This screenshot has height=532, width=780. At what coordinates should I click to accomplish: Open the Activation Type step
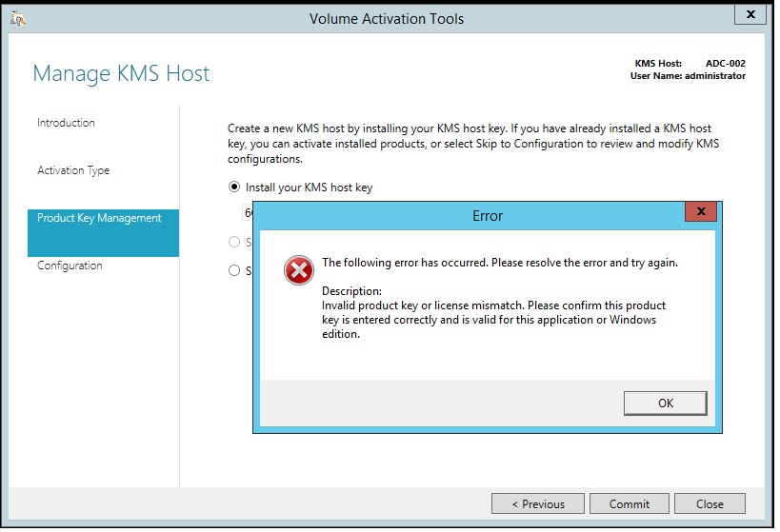(x=73, y=170)
